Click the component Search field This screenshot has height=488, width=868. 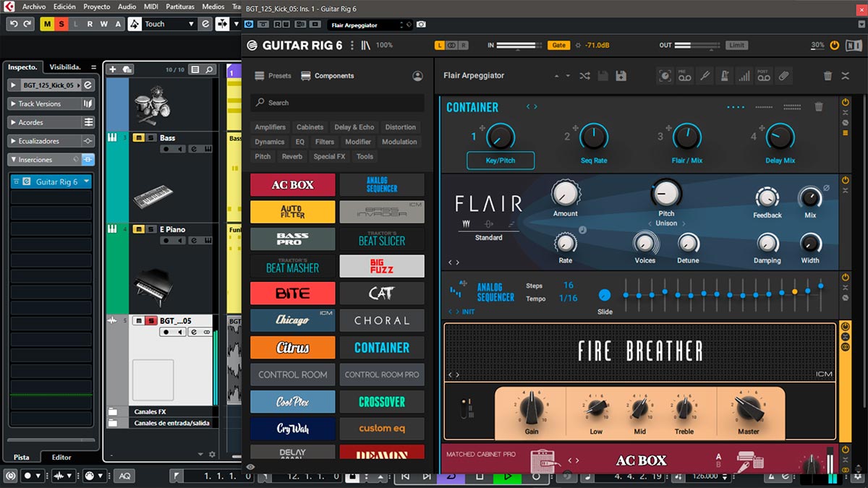[337, 103]
